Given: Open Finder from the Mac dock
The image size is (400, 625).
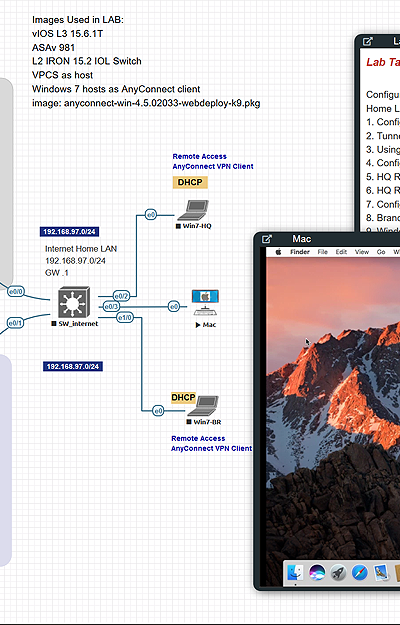Looking at the screenshot, I should [295, 572].
